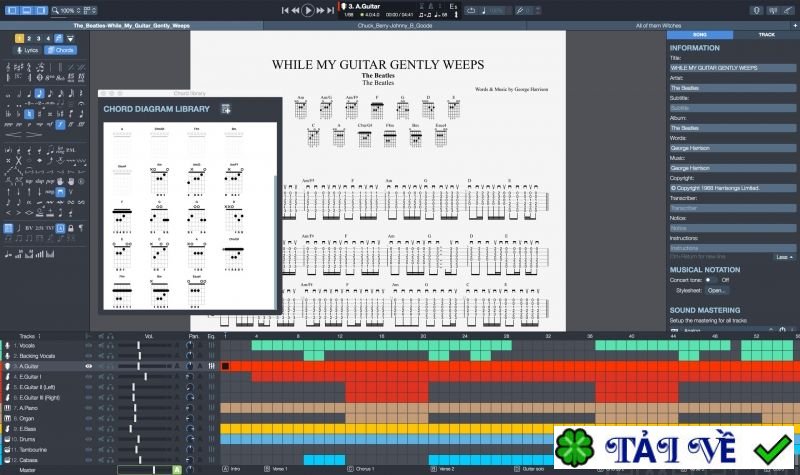This screenshot has height=475, width=800.
Task: Switch inspector to the TRACK tab
Action: (766, 35)
